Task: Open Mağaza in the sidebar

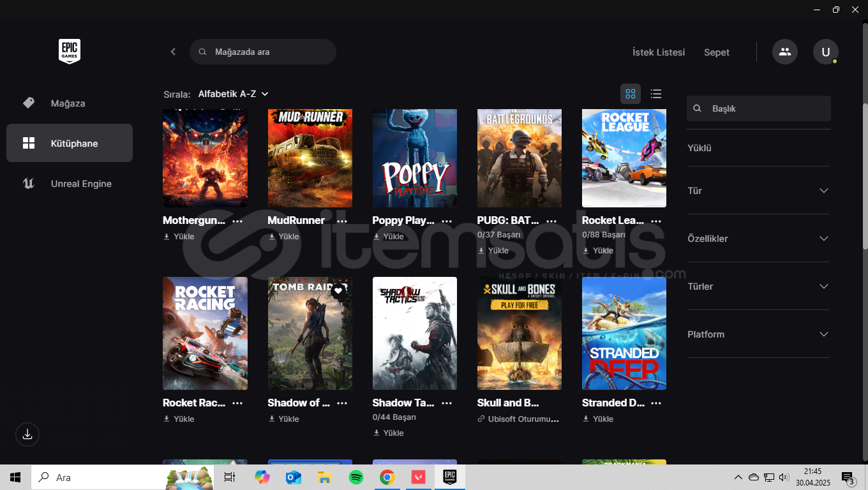Action: [68, 103]
